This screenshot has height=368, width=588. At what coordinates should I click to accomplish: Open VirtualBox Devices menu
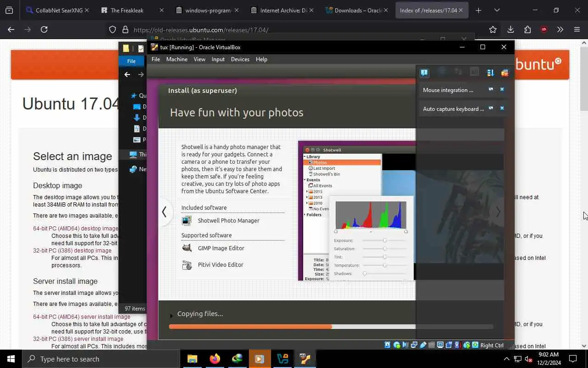240,59
